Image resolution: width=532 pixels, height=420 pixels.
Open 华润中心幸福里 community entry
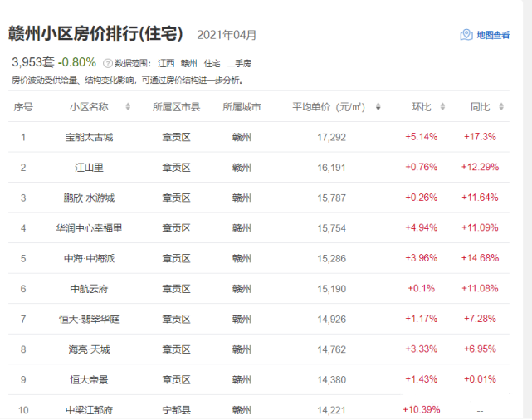coord(90,228)
